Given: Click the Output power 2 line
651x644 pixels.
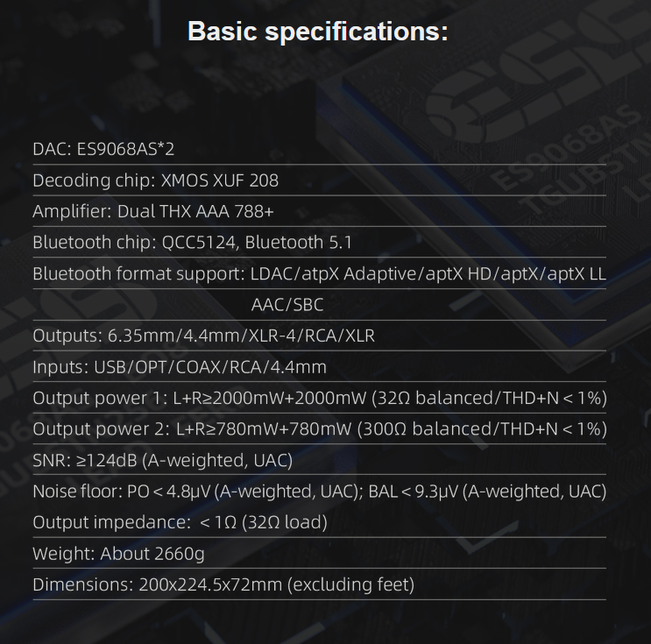Looking at the screenshot, I should coord(319,429).
